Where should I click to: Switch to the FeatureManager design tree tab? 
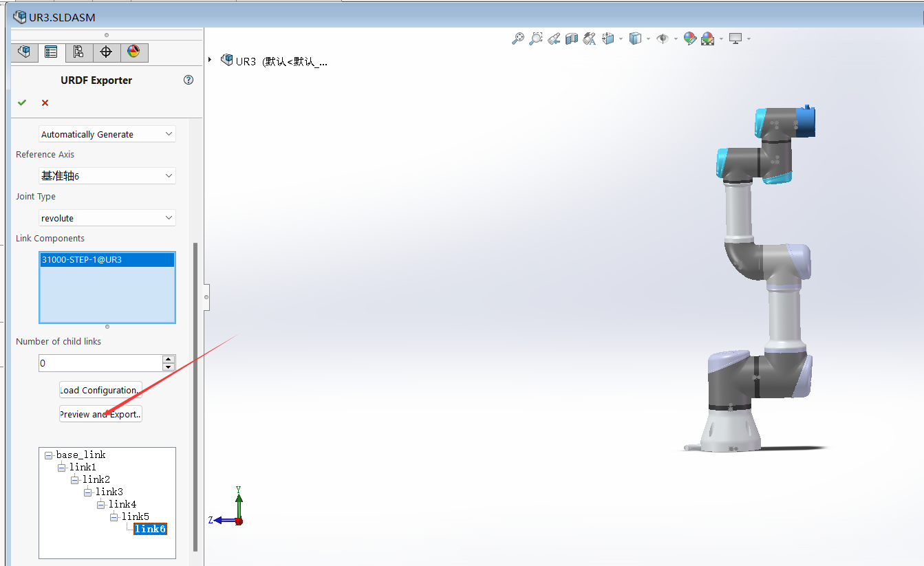24,52
